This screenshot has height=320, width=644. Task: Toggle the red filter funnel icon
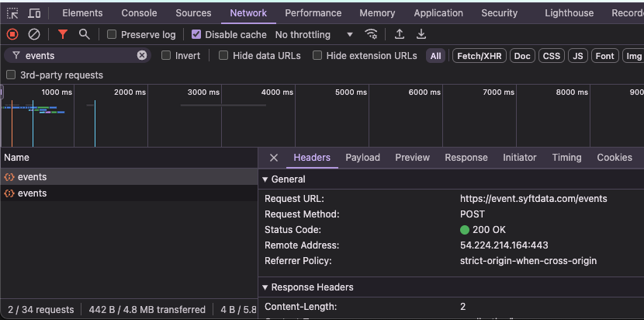pyautogui.click(x=63, y=34)
